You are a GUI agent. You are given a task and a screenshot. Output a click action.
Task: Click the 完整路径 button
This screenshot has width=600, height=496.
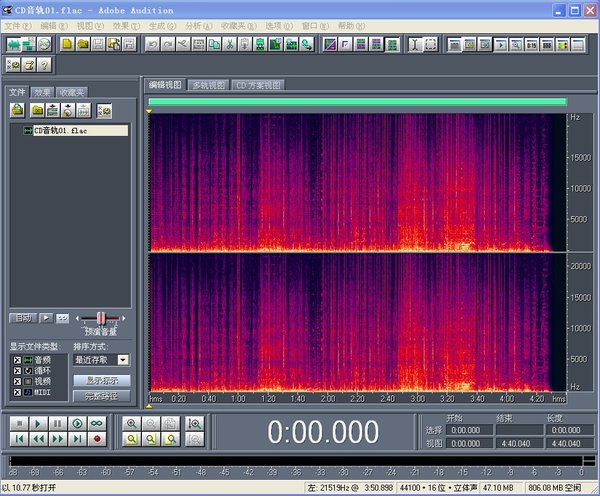[x=101, y=396]
